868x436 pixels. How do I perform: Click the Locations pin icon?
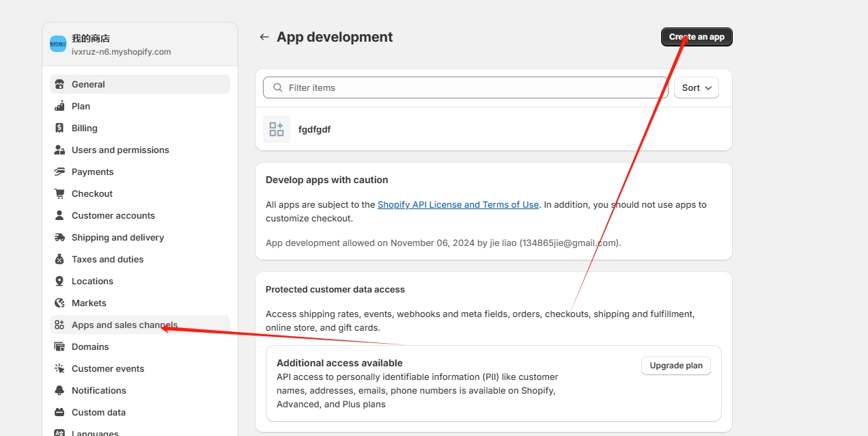59,281
